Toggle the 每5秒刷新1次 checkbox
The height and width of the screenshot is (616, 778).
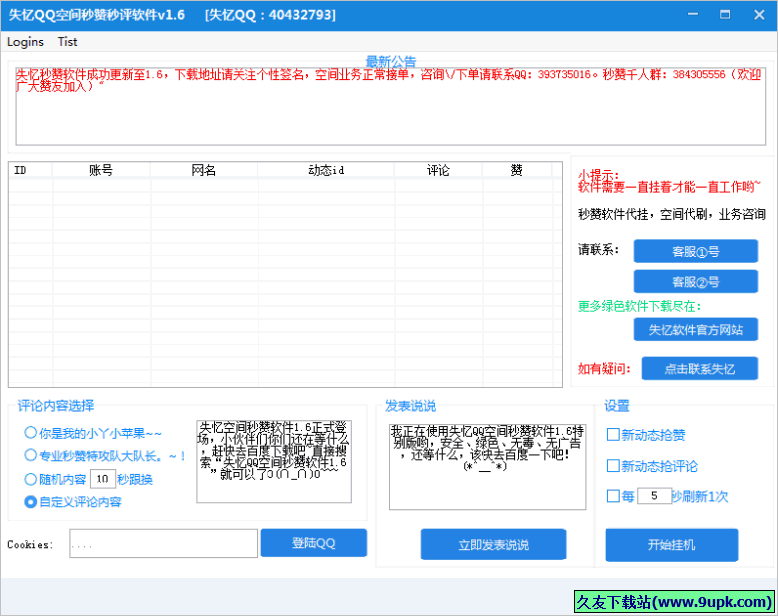click(613, 496)
